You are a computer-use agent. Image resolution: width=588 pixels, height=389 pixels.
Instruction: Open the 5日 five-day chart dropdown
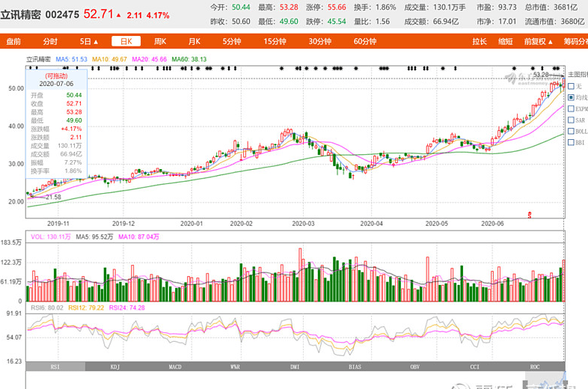point(88,41)
